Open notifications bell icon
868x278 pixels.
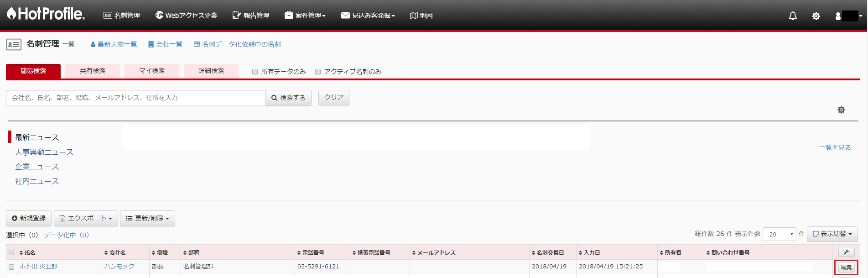pyautogui.click(x=793, y=16)
